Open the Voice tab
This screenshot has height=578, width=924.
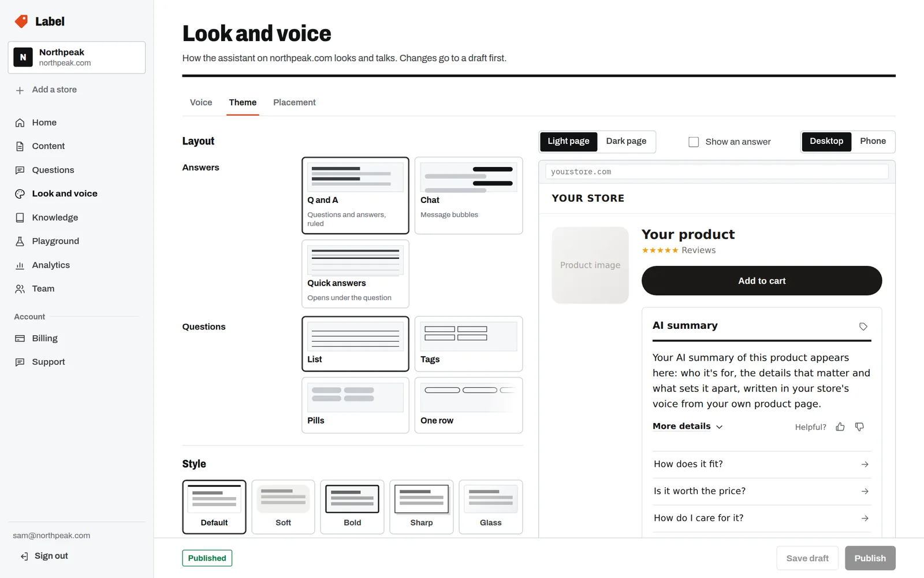tap(201, 102)
